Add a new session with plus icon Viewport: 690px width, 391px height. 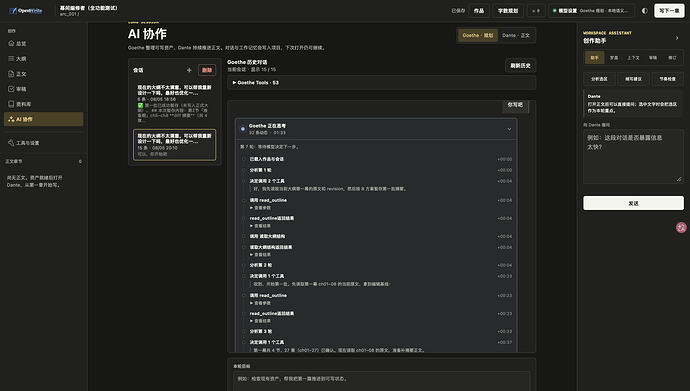point(189,70)
